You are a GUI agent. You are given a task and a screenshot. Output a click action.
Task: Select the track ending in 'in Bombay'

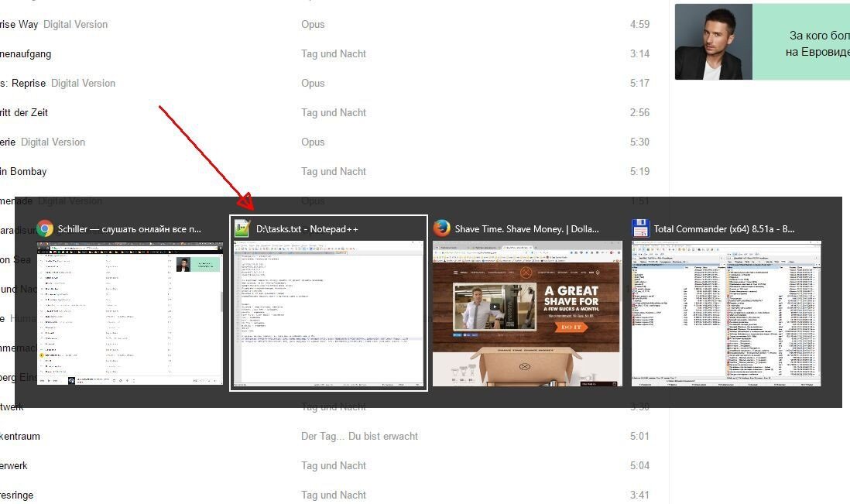pyautogui.click(x=23, y=171)
